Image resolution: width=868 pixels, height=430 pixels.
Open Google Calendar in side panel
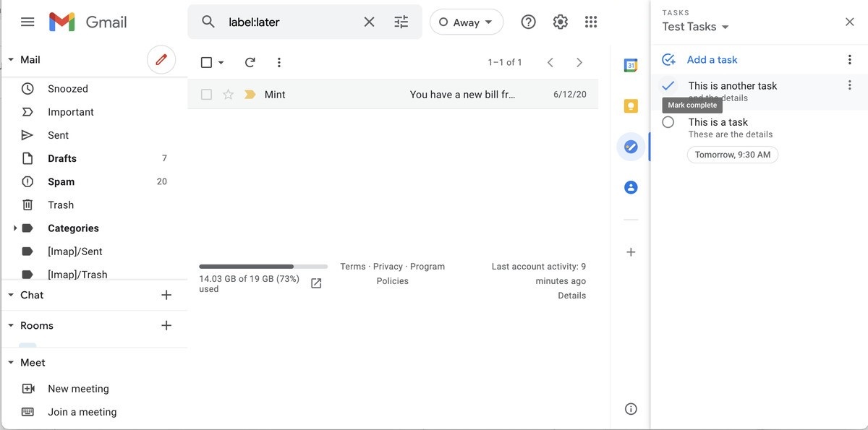point(630,66)
